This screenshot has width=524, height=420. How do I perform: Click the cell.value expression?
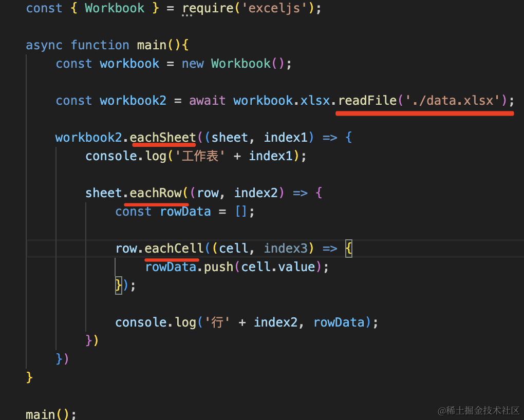click(x=278, y=267)
